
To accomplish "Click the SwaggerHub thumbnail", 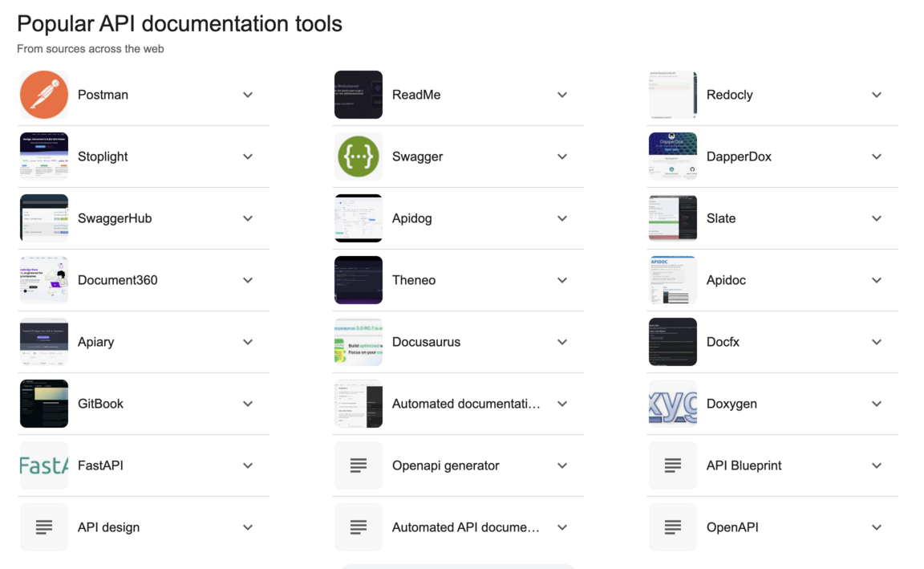I will (44, 218).
